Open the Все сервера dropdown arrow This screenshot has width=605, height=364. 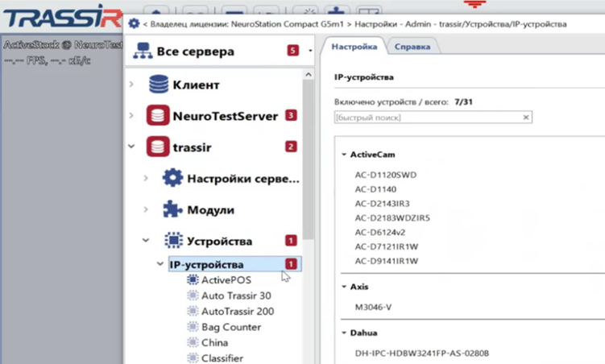pyautogui.click(x=310, y=51)
